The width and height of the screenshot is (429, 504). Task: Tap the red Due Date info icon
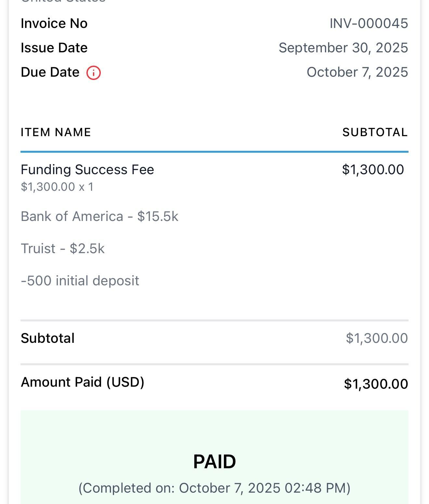(94, 72)
